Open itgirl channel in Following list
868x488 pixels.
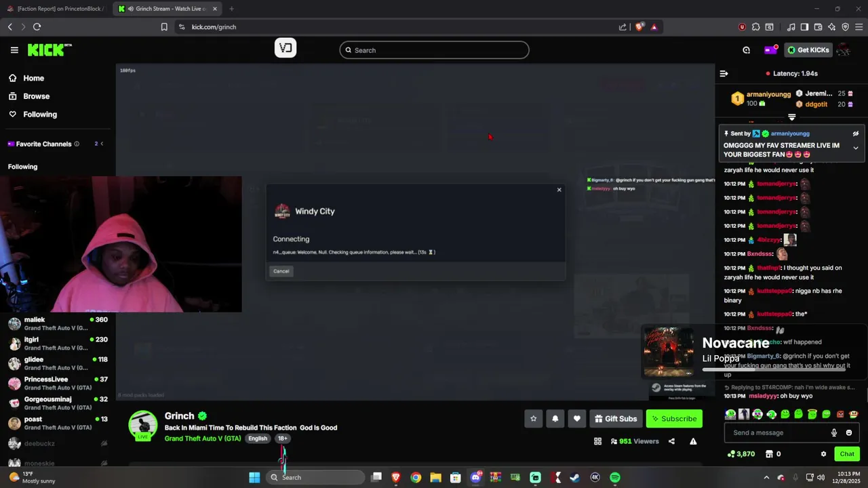click(58, 344)
